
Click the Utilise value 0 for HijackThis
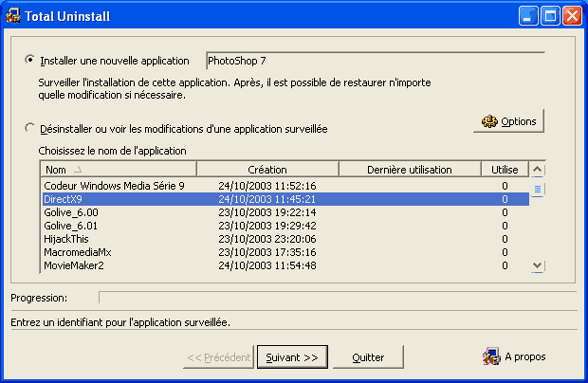pyautogui.click(x=505, y=239)
